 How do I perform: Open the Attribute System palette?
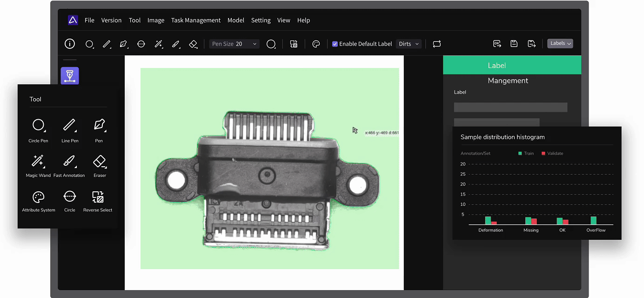[38, 196]
